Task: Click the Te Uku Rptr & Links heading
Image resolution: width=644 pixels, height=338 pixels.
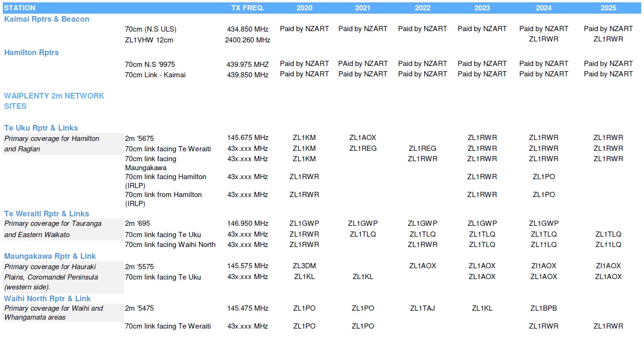Action: (41, 128)
